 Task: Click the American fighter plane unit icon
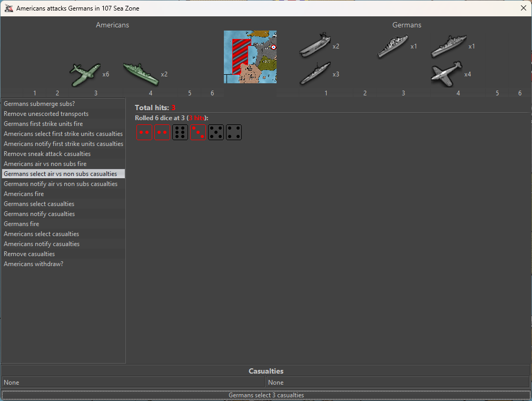pos(84,74)
